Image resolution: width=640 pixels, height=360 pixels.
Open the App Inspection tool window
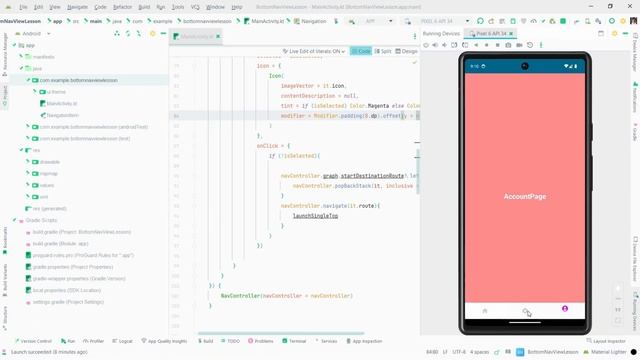pyautogui.click(x=364, y=341)
